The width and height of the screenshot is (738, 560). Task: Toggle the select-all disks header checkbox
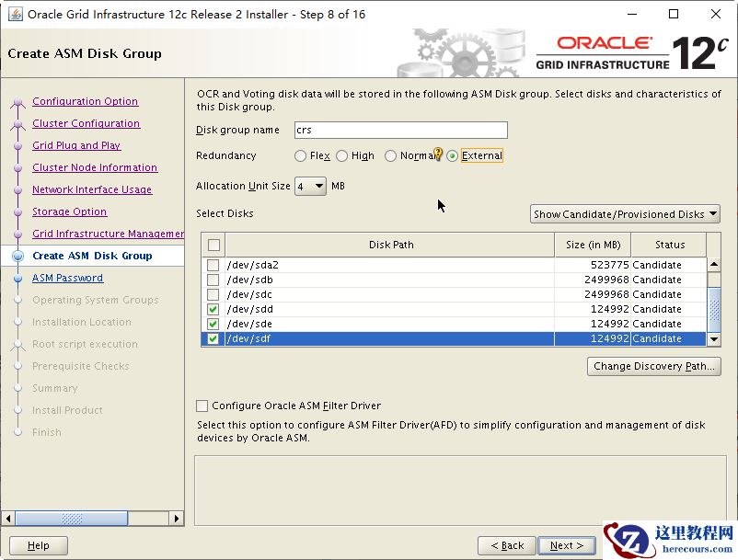[x=214, y=245]
